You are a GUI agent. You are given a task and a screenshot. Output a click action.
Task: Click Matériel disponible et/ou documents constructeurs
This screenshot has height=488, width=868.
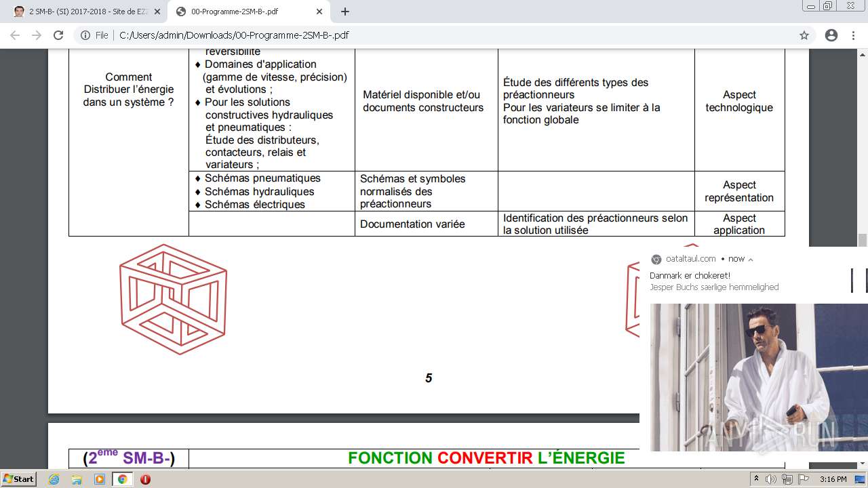click(x=423, y=101)
